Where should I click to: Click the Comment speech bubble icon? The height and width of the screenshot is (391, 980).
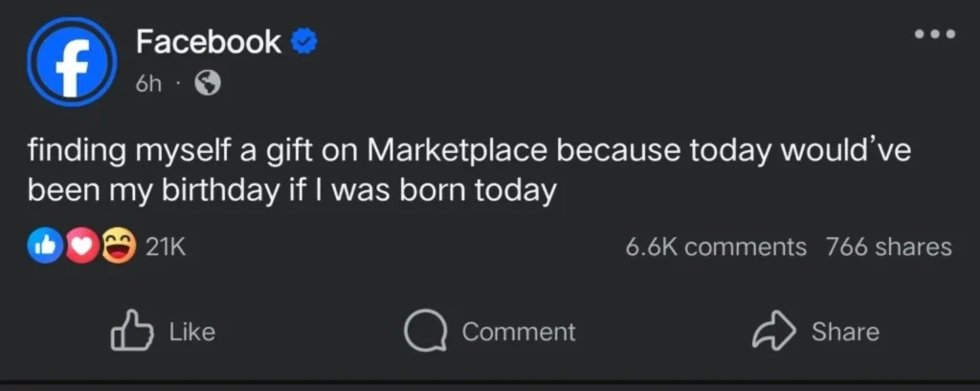tap(424, 332)
